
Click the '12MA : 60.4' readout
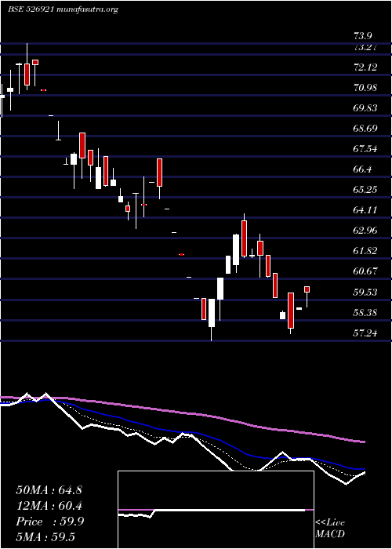pos(49,506)
